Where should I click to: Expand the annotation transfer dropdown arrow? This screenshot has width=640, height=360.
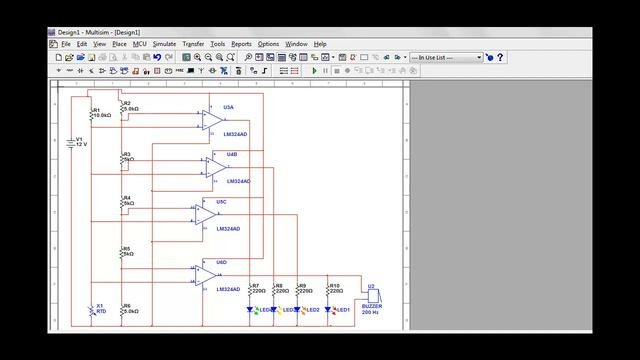[x=405, y=58]
